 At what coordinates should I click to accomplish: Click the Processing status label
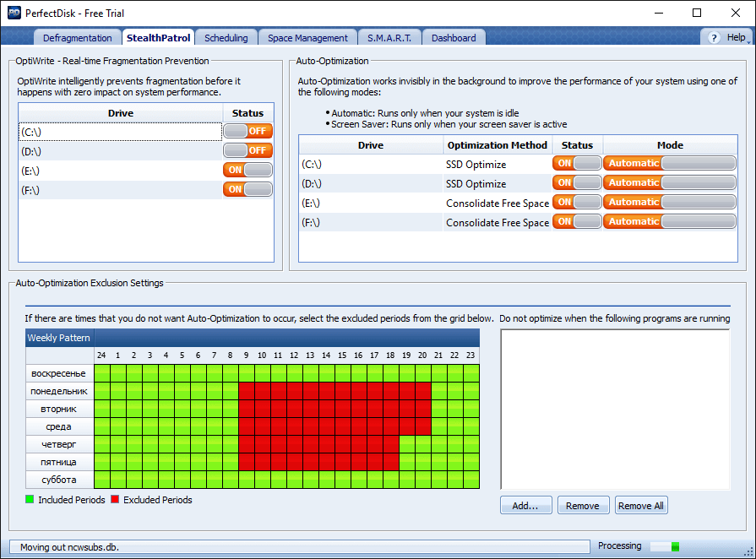(619, 545)
